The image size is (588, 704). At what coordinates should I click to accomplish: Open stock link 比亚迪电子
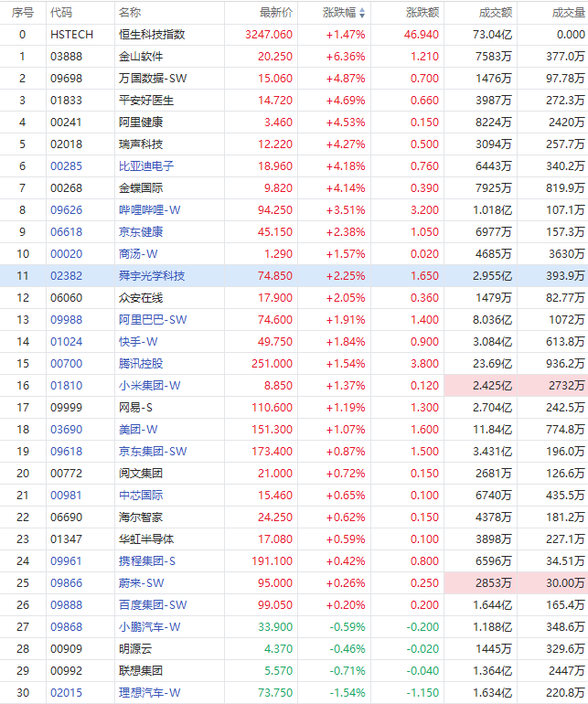[146, 166]
